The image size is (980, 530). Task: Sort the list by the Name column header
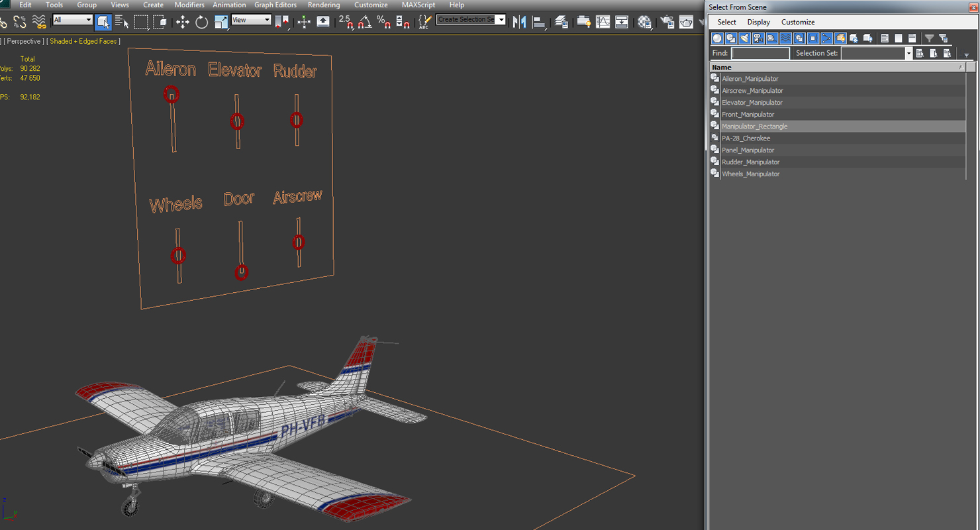[x=838, y=67]
